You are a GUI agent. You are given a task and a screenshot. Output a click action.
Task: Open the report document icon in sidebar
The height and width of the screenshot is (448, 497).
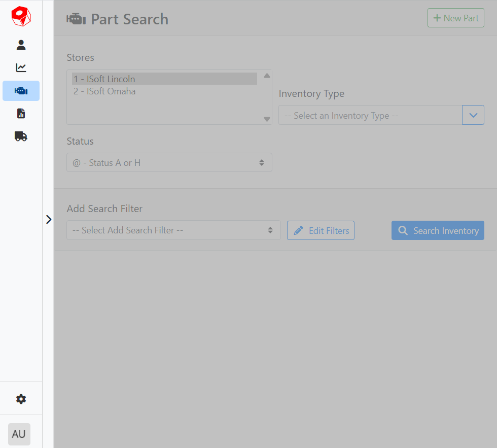tap(21, 114)
